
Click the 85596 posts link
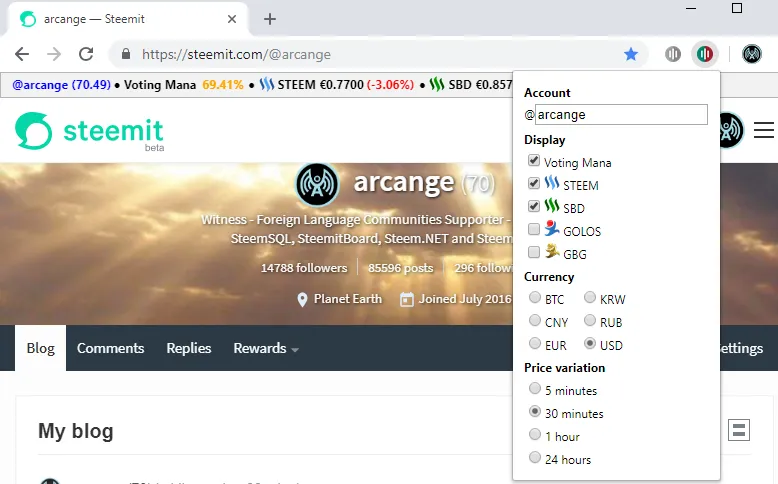click(x=400, y=268)
